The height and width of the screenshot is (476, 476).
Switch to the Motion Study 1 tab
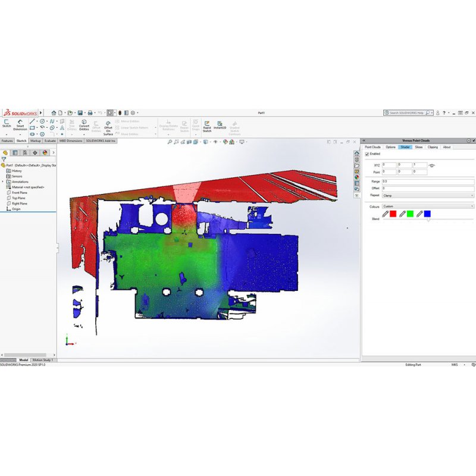click(x=43, y=360)
